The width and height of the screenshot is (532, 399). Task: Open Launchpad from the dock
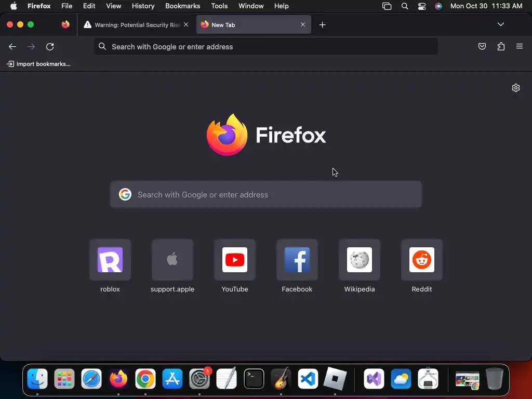pyautogui.click(x=64, y=378)
